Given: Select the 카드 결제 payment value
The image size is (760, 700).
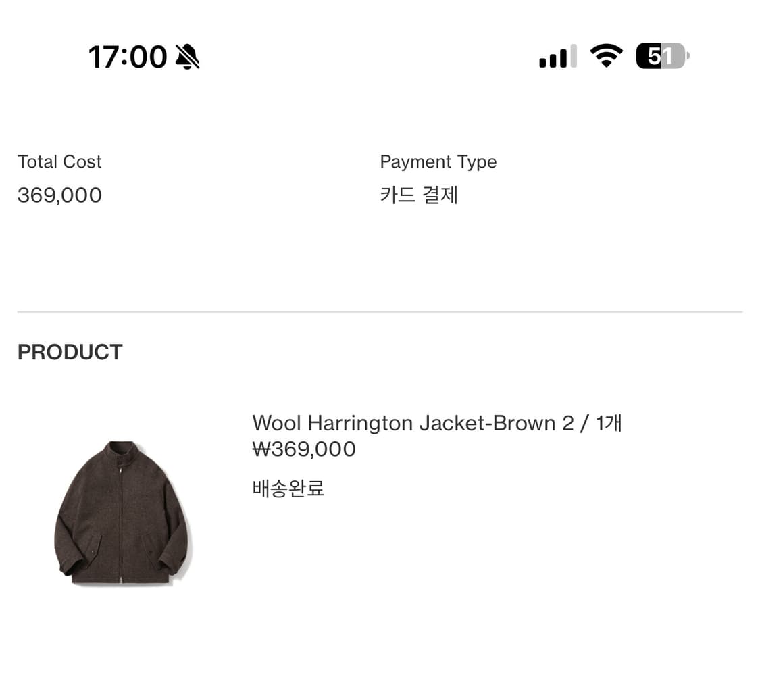Looking at the screenshot, I should point(419,195).
